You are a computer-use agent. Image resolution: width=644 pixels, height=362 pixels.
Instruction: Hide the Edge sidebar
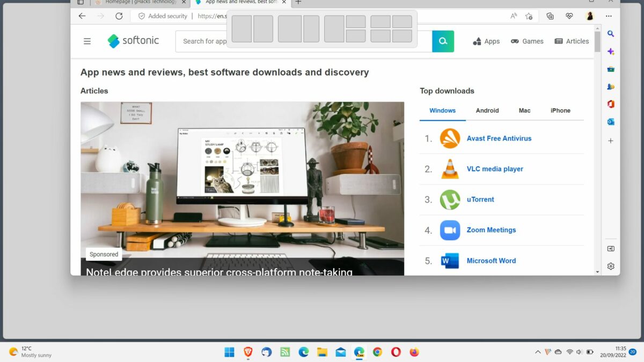(x=611, y=248)
